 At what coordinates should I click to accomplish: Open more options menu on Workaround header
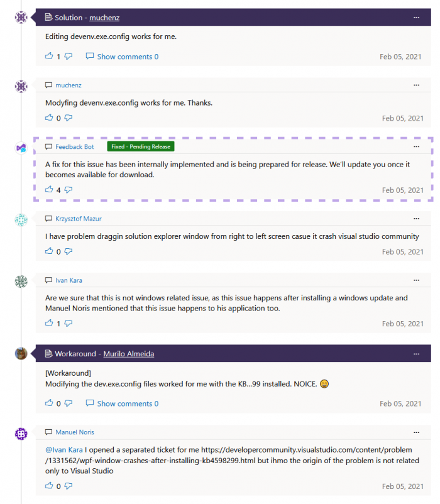416,354
